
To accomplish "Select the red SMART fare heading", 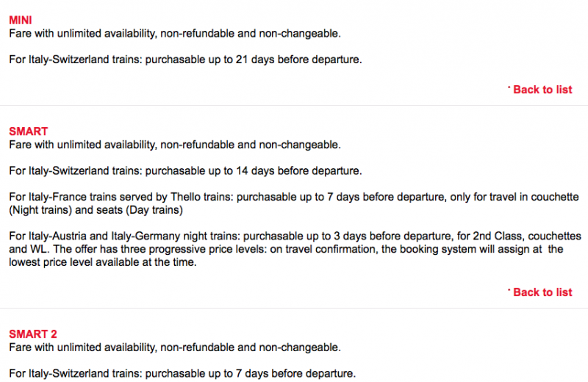I will point(29,131).
